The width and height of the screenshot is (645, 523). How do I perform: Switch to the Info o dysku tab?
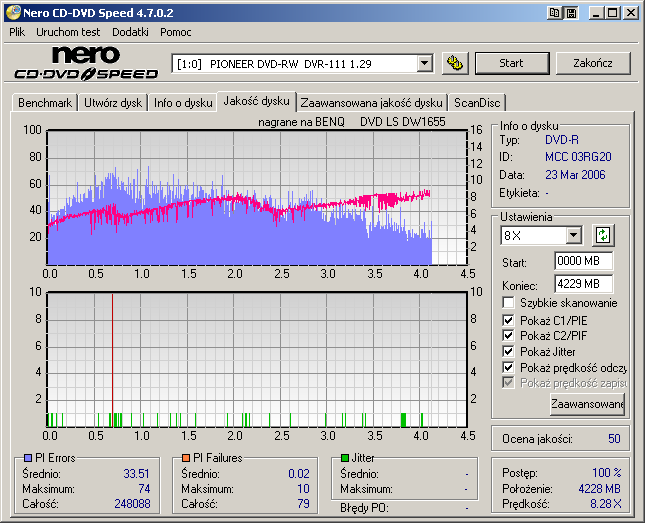click(183, 102)
